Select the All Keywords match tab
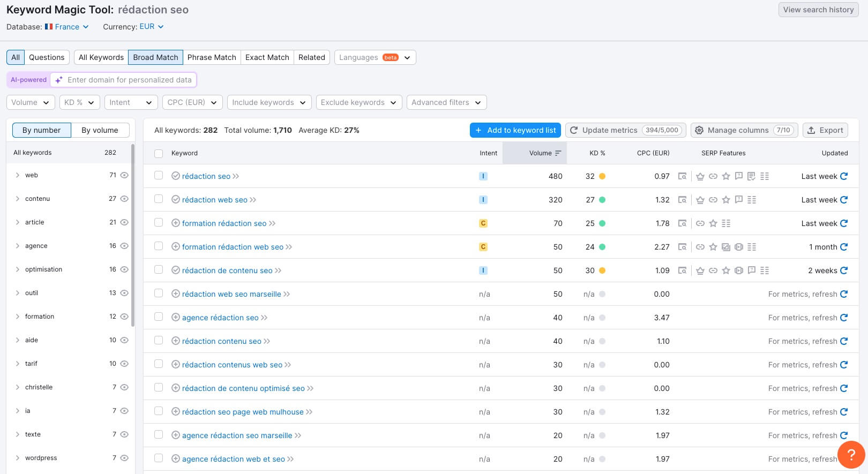 click(x=101, y=57)
